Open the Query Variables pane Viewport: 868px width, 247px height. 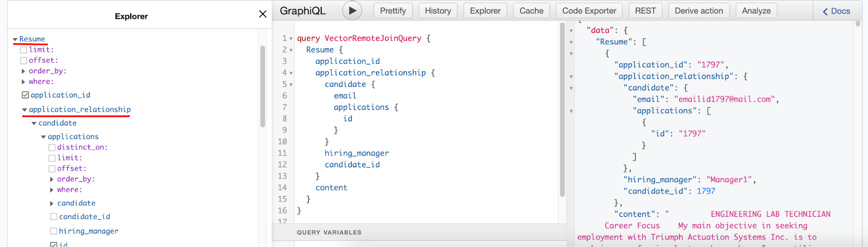click(329, 232)
